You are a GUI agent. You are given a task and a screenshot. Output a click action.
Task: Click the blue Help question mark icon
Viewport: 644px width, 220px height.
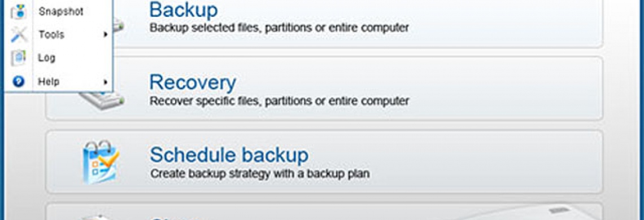19,81
